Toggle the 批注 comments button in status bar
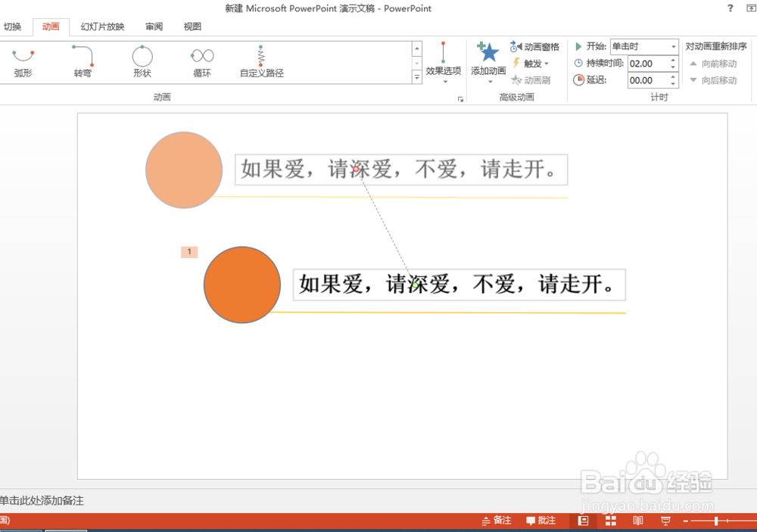Viewport: 757px width, 532px height. pos(540,521)
